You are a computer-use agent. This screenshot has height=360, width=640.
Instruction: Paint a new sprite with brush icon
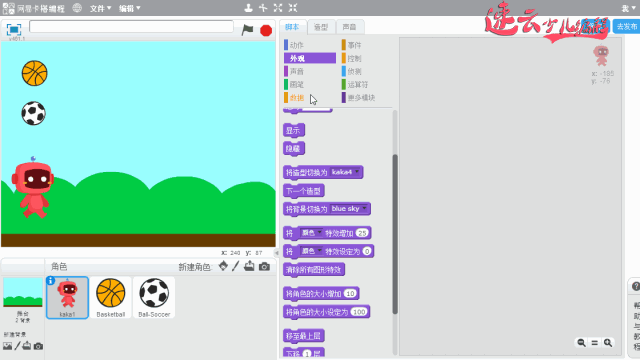point(236,266)
